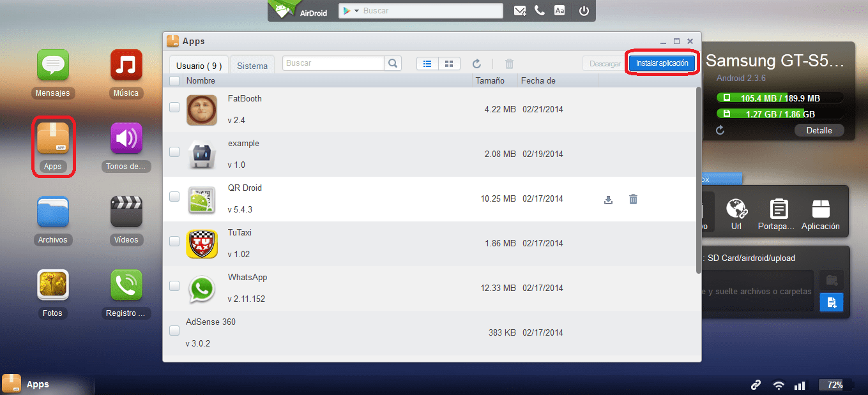The height and width of the screenshot is (395, 868).
Task: Select the Portapapeles toolbox icon
Action: [x=777, y=215]
